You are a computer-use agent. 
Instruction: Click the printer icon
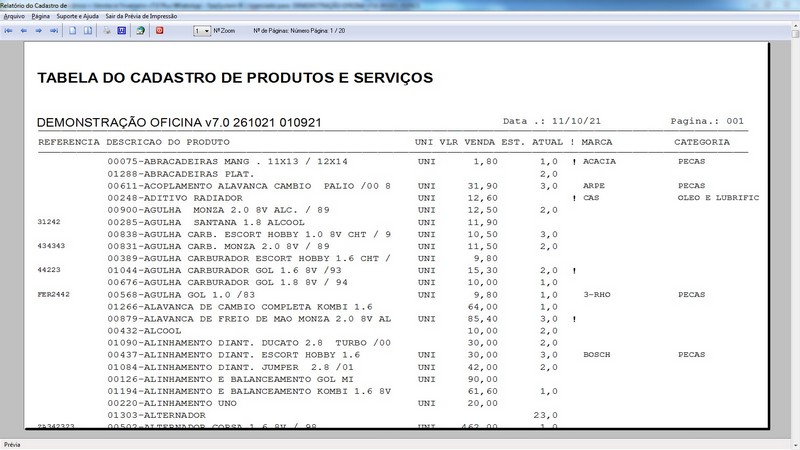[107, 31]
